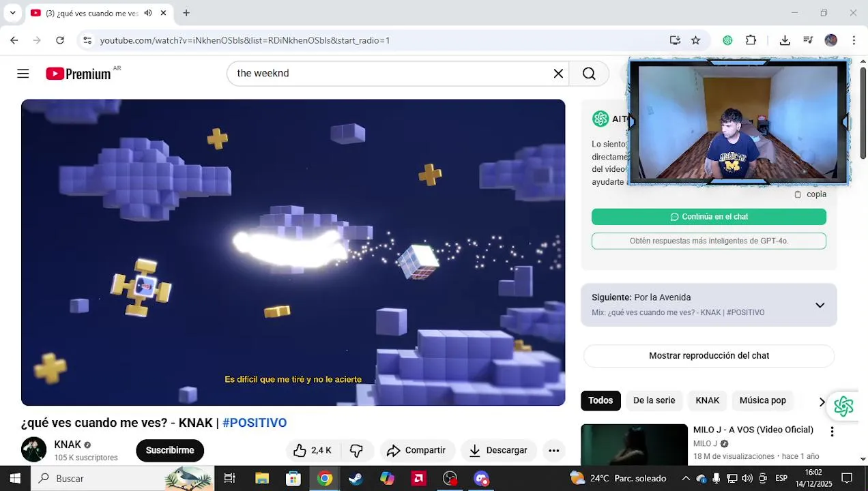Viewport: 868px width, 491px height.
Task: Mute the tab with speaker icon
Action: [148, 13]
